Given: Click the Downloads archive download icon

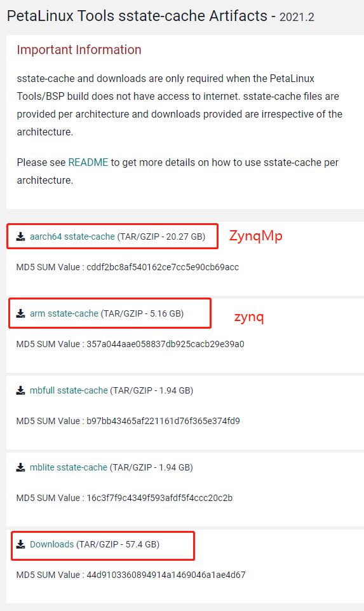Looking at the screenshot, I should point(20,544).
